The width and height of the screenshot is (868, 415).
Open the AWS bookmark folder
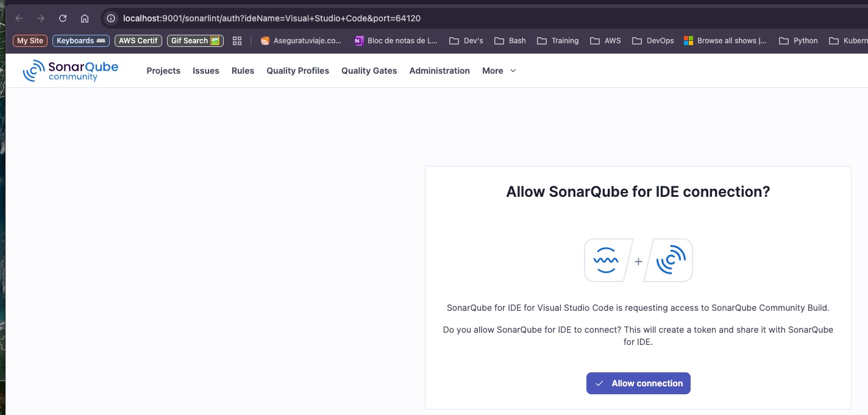point(605,41)
